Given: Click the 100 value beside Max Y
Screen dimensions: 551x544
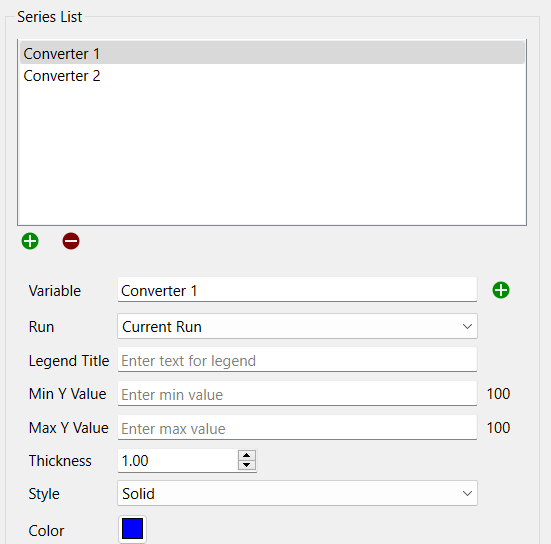Looking at the screenshot, I should [x=498, y=428].
